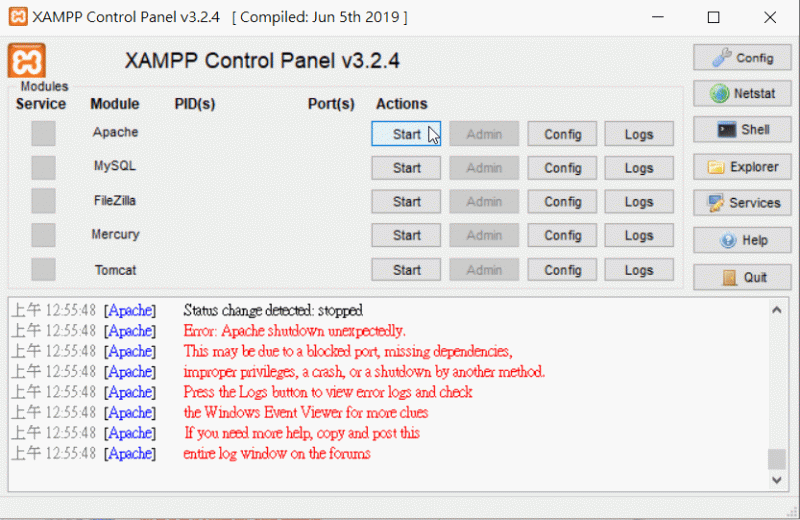Toggle the Tomcat service checkbox
The height and width of the screenshot is (520, 800).
point(43,270)
